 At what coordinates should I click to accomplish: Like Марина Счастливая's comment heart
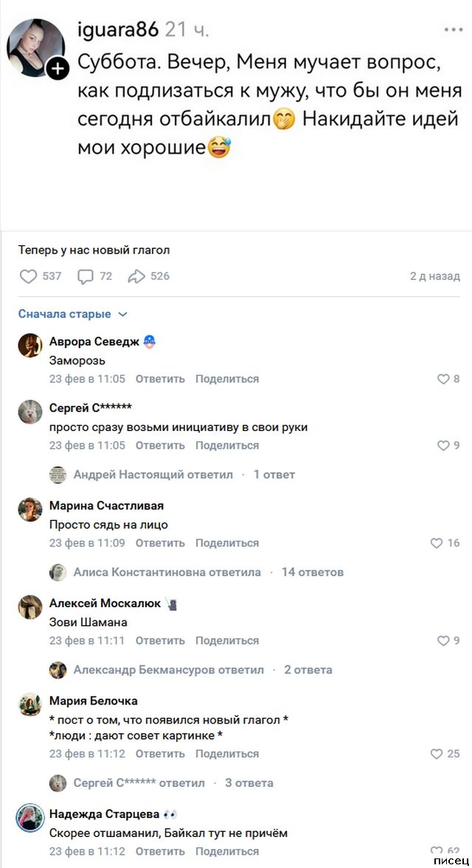[x=436, y=543]
